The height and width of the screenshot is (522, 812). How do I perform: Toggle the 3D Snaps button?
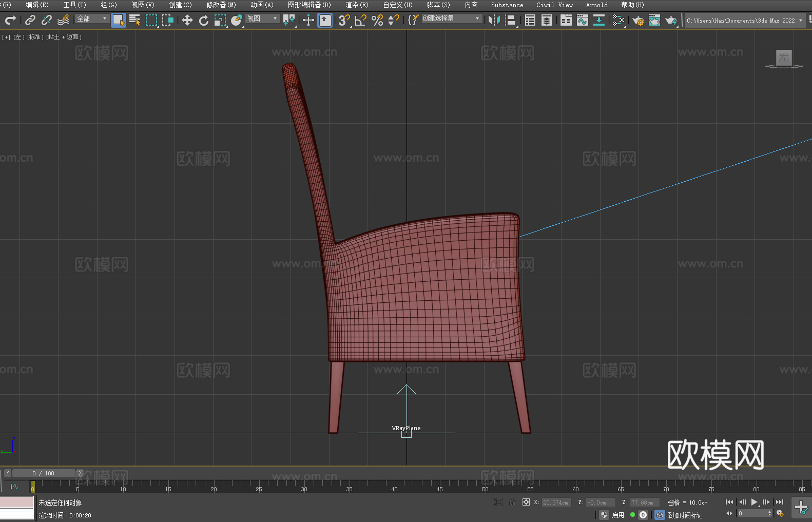coord(344,20)
